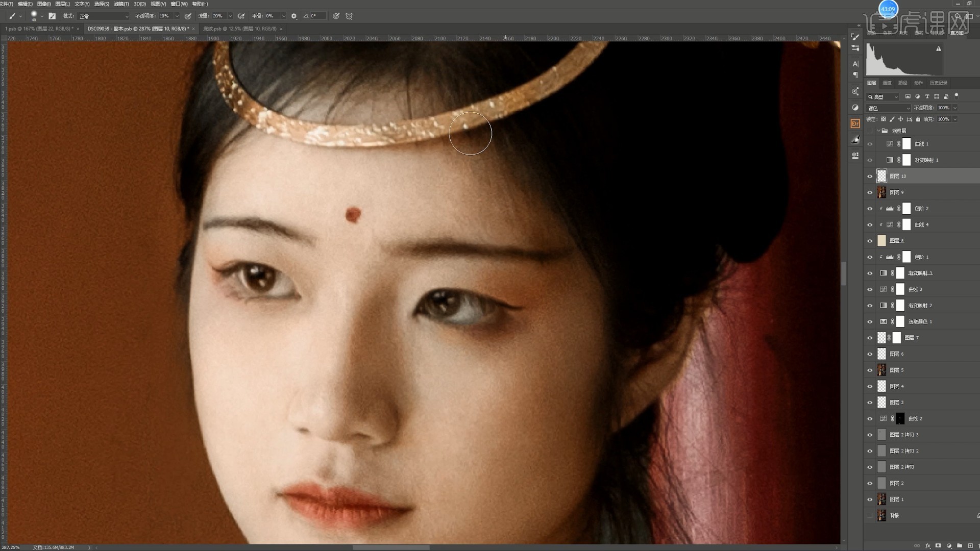This screenshot has width=980, height=551.
Task: Switch to 通道 channels panel tab
Action: [x=887, y=83]
